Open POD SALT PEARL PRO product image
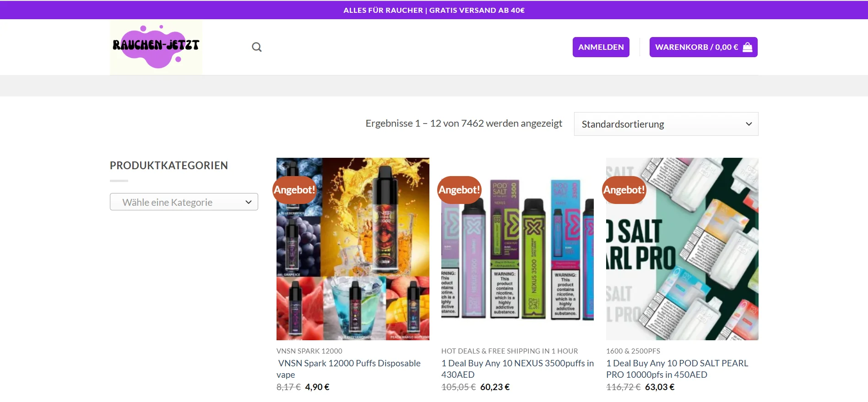 [x=682, y=249]
